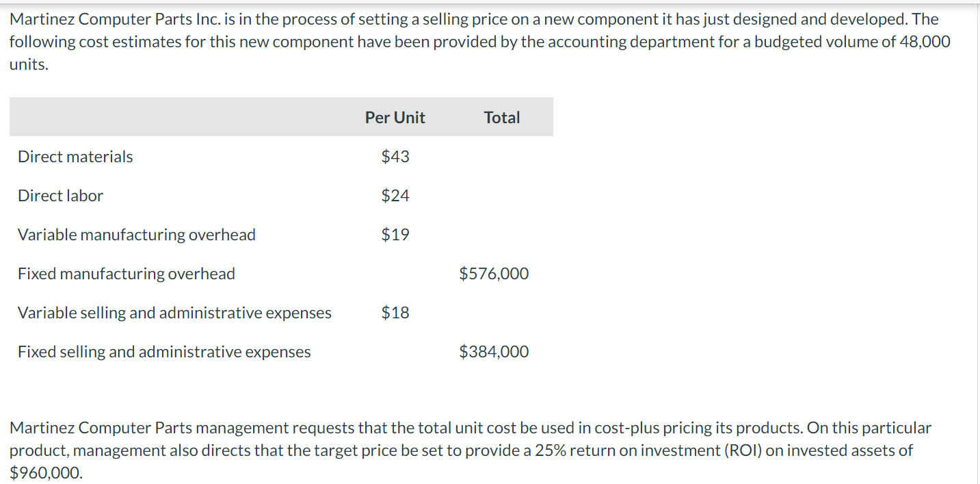Click the $576,000 total value
Viewport: 980px width, 484px height.
click(x=494, y=274)
